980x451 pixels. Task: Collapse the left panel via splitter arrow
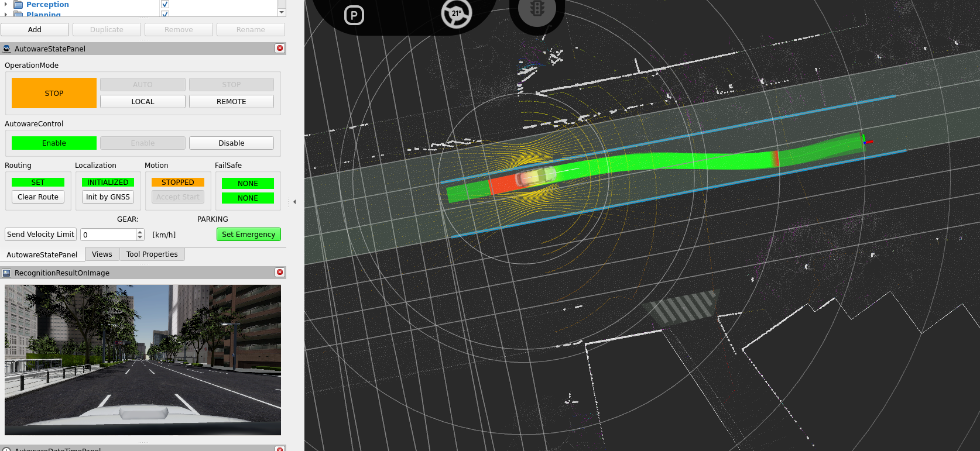click(x=294, y=202)
